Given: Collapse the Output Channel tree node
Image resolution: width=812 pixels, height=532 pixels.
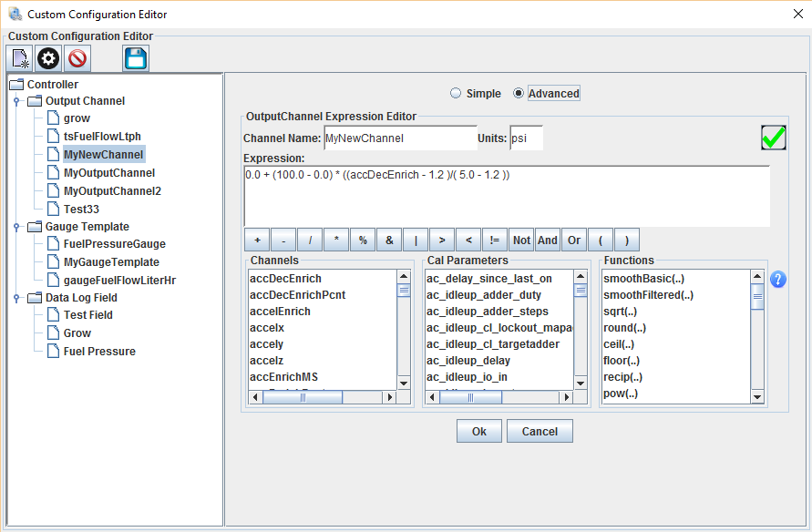Looking at the screenshot, I should click(x=16, y=101).
